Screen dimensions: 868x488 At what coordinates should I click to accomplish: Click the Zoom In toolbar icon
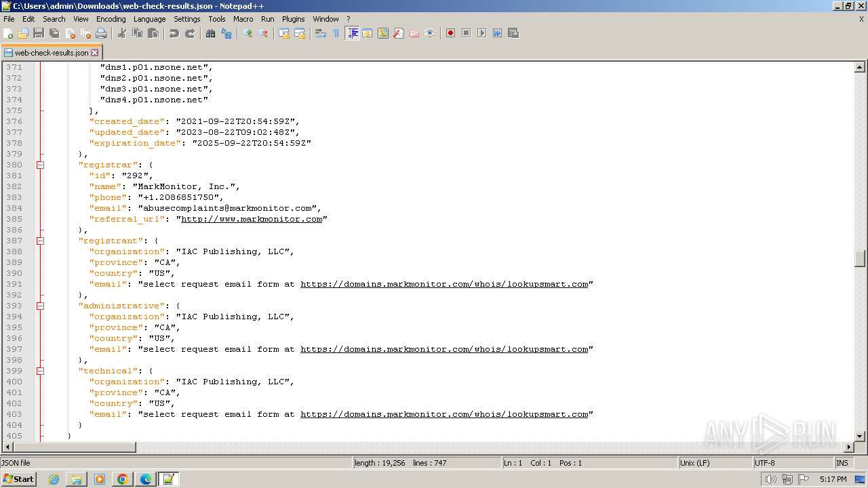coord(248,33)
